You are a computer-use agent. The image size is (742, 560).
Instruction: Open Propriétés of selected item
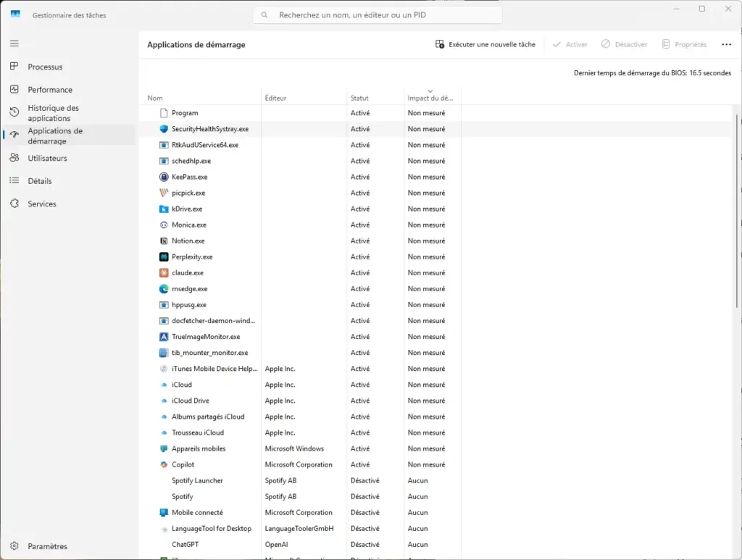point(684,44)
